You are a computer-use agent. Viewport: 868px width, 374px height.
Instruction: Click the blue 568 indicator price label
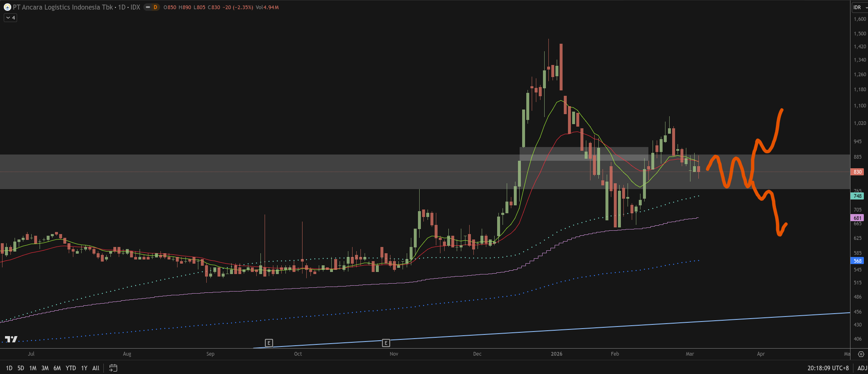click(x=857, y=261)
